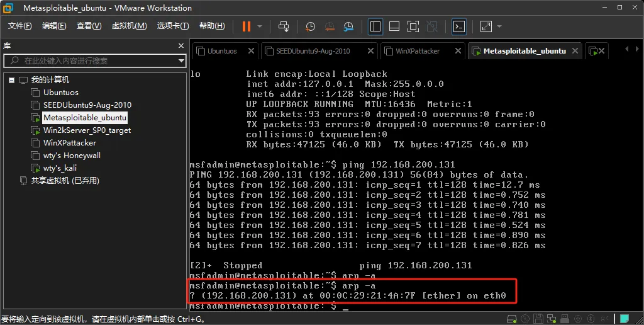
Task: Open the power options dropdown beside pause
Action: 260,26
